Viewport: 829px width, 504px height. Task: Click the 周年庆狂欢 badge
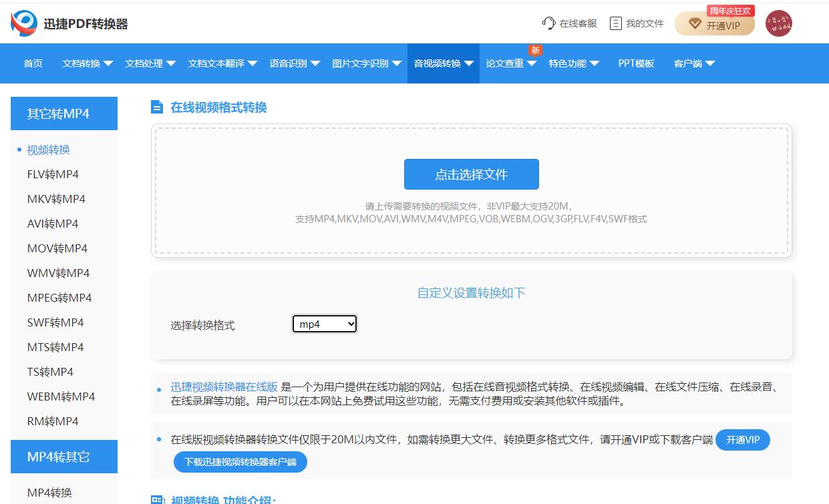coord(731,11)
